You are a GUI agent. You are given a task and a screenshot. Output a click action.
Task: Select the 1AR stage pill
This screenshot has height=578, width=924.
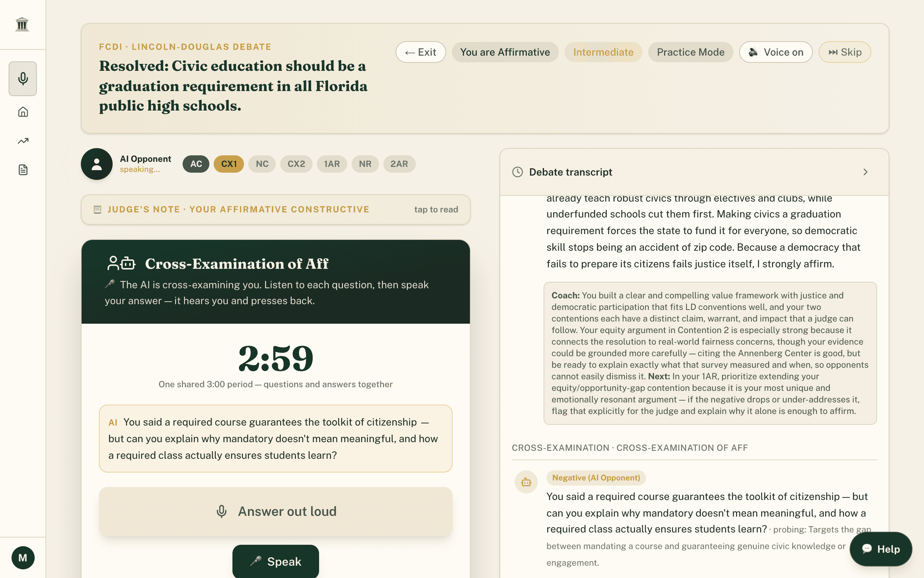click(x=332, y=164)
